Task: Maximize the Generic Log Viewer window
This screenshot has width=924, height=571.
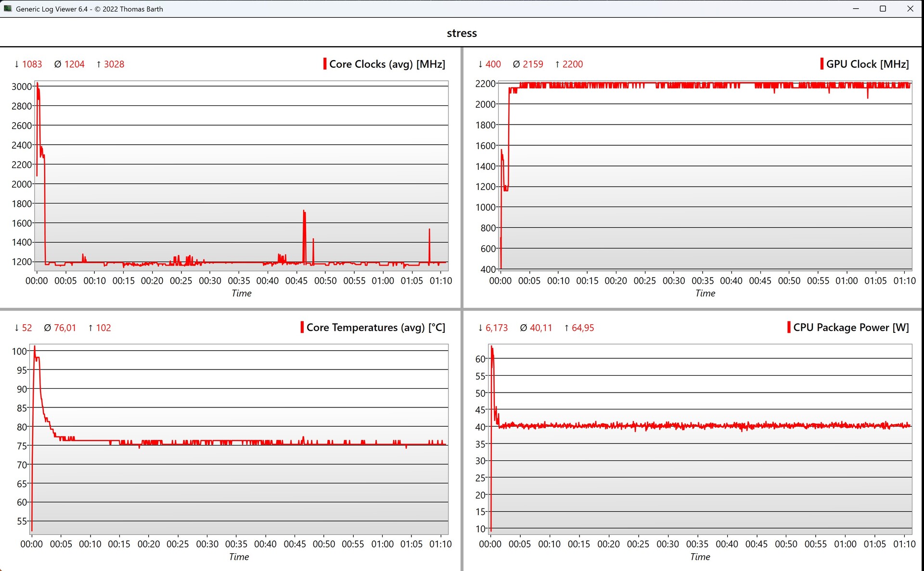Action: click(x=883, y=9)
